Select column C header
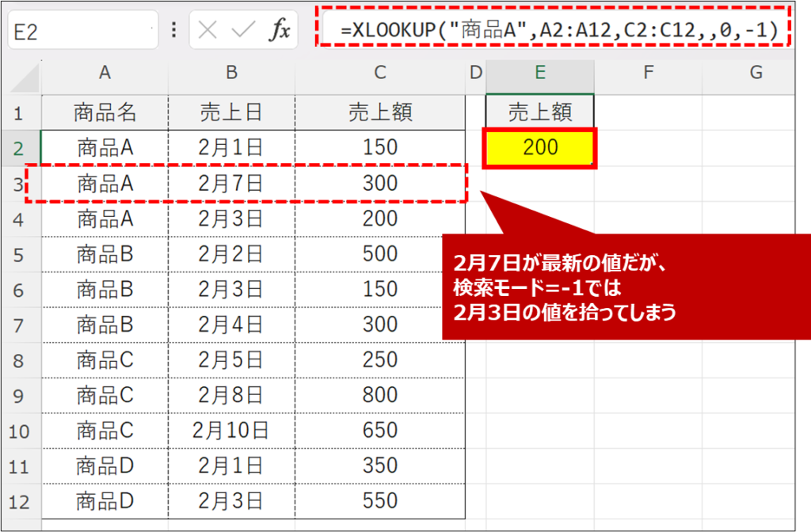Screen dimensions: 811x532 (x=380, y=73)
